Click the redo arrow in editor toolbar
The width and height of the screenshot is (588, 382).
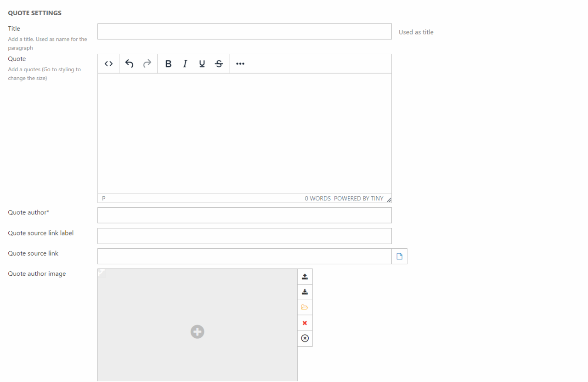point(147,64)
